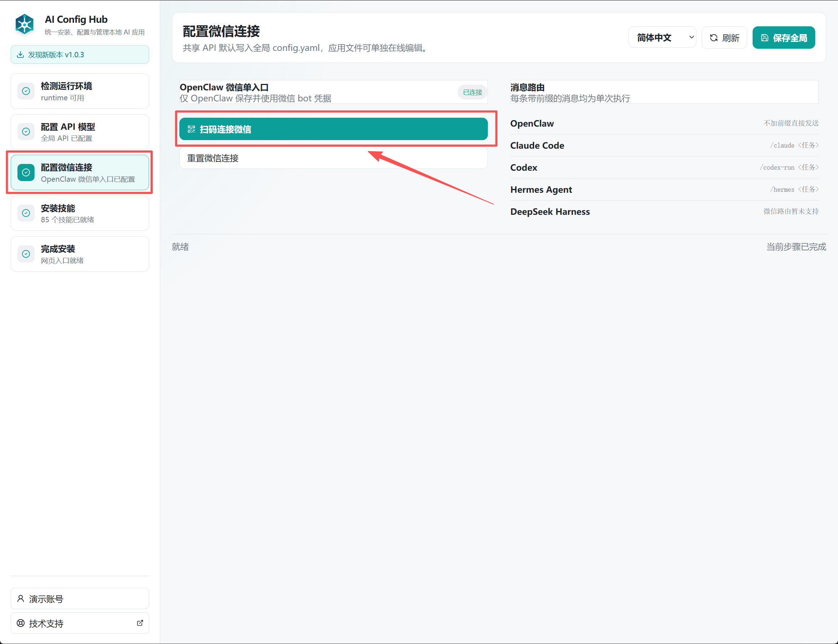
Task: Click the download icon beside new version v1.0.3
Action: (20, 54)
